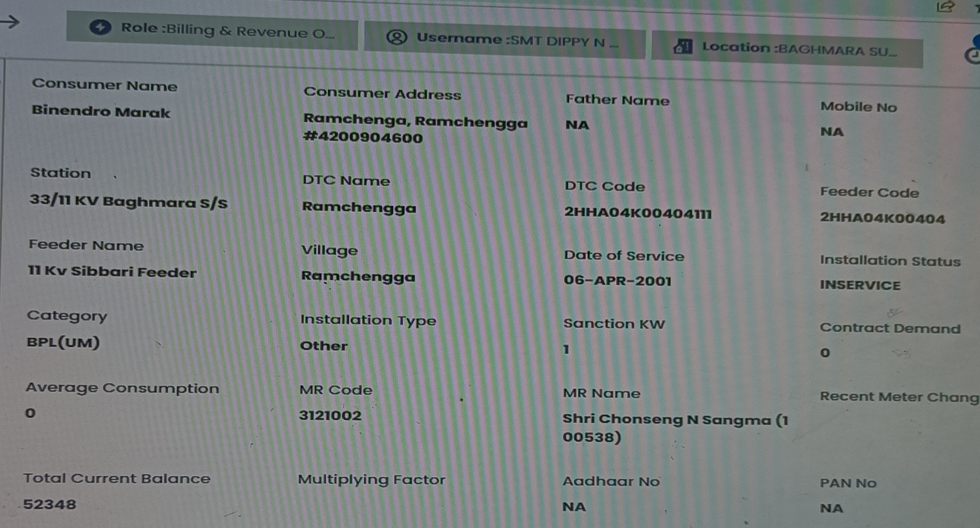Select category value BPL(UM)

point(63,342)
